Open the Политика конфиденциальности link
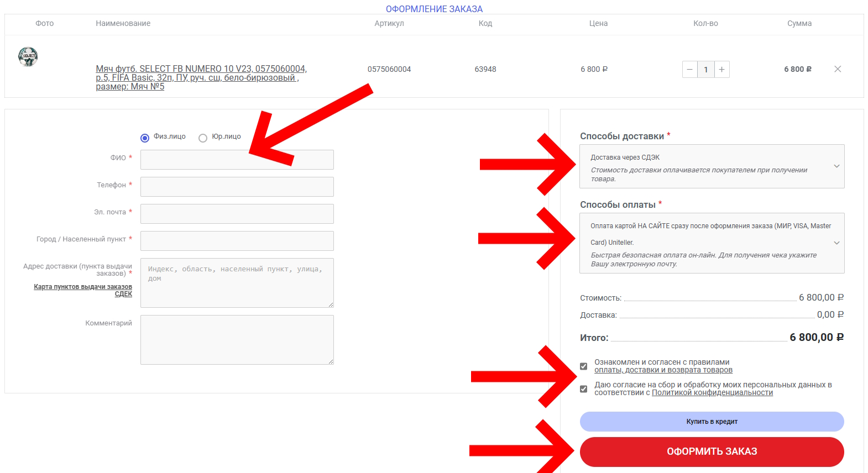Screen dimensions: 868x473 tap(712, 393)
